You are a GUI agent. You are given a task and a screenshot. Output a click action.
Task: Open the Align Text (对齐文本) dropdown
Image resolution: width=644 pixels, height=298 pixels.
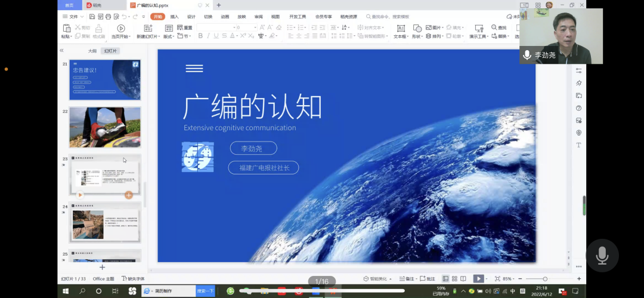coord(371,27)
